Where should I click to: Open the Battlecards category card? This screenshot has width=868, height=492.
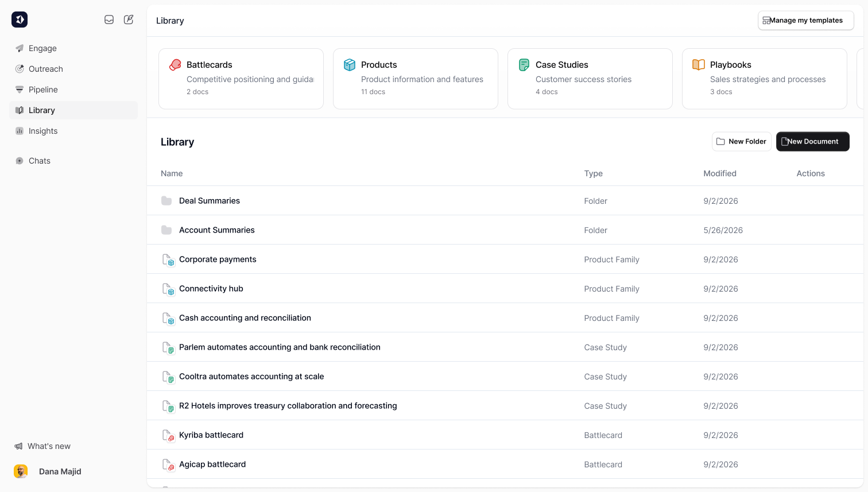pyautogui.click(x=241, y=79)
